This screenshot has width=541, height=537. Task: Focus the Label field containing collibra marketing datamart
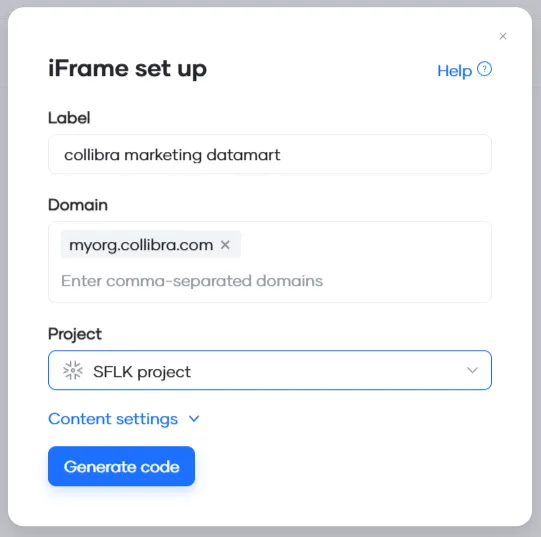pyautogui.click(x=270, y=154)
